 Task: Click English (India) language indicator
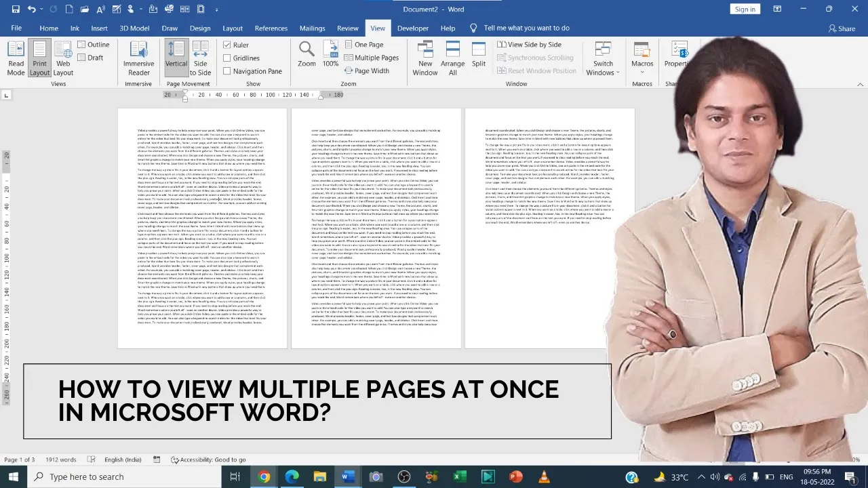click(x=123, y=460)
